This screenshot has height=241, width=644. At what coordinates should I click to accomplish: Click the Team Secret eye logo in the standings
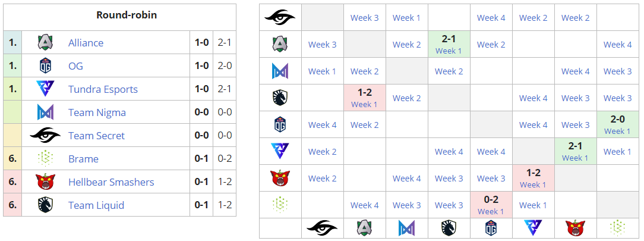(46, 136)
